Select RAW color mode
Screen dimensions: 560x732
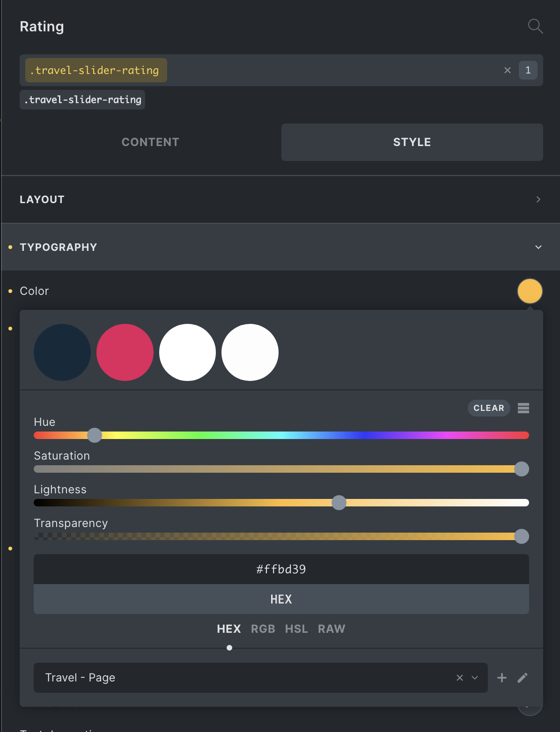(x=332, y=629)
